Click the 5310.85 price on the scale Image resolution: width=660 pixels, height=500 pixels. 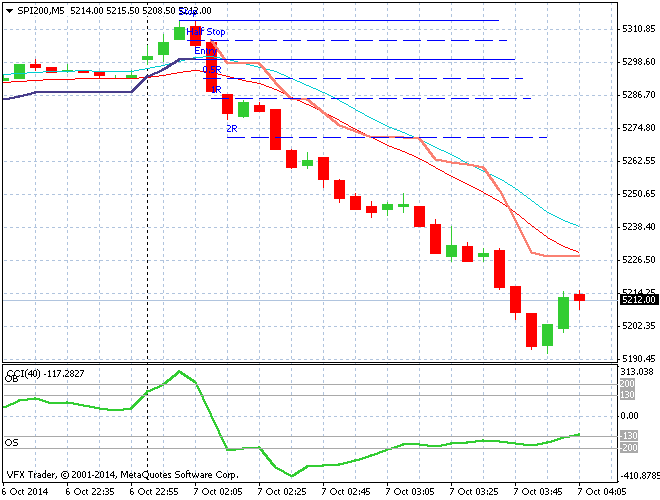pos(637,29)
